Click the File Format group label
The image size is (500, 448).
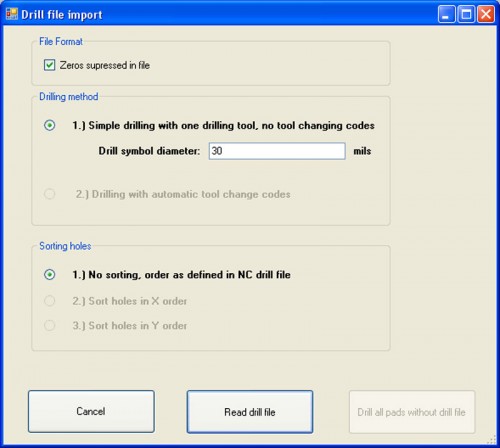[61, 42]
